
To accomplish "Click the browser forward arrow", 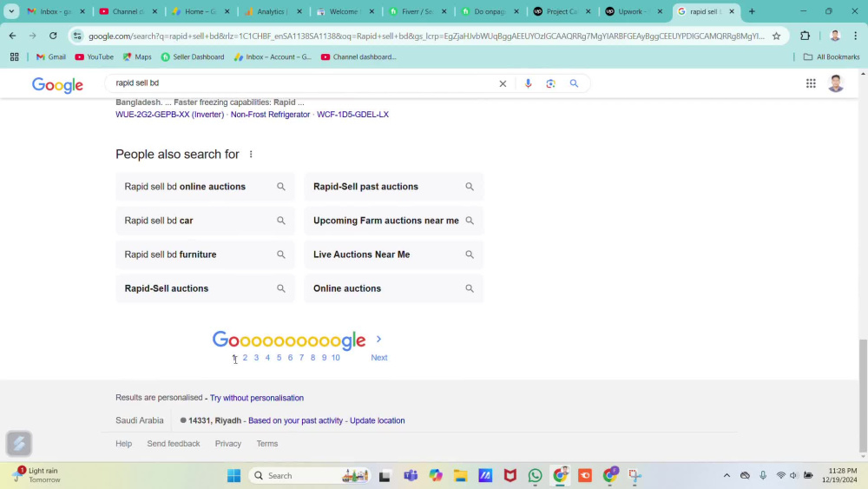I will 33,36.
